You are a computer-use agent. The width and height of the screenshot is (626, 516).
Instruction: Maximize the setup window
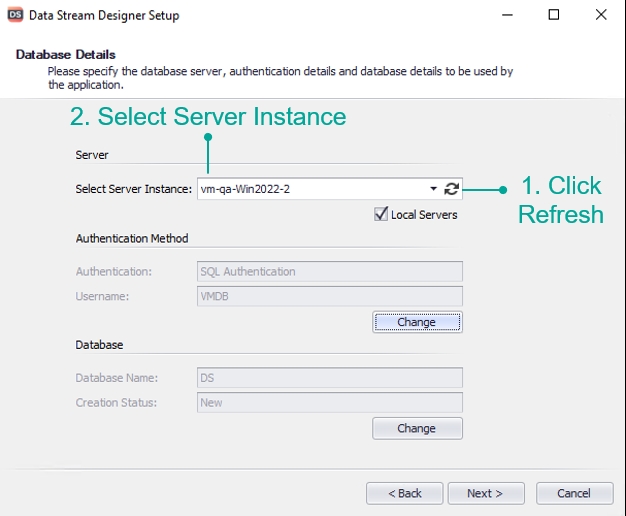click(554, 15)
